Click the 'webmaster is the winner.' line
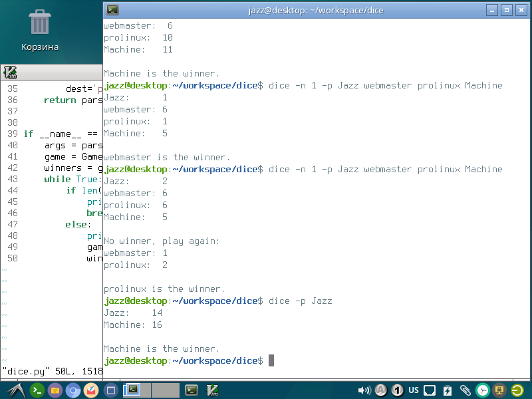Screen dimensions: 532x399 point(167,158)
